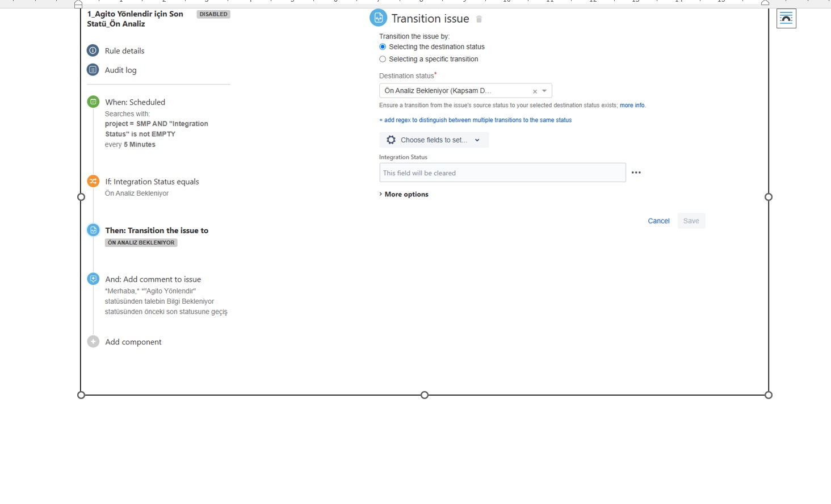Click the Ön Analiz Bekleniyor condition value
Image resolution: width=831 pixels, height=504 pixels.
coord(137,193)
